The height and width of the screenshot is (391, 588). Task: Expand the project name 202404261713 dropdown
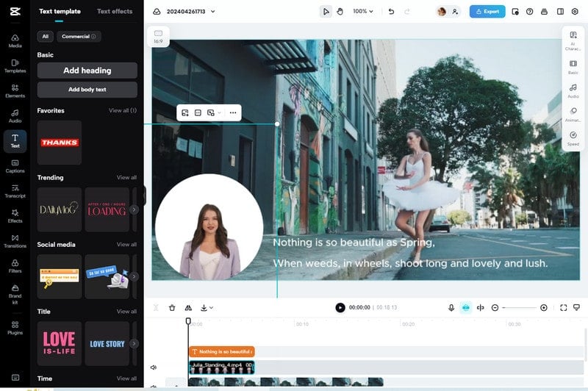[213, 12]
